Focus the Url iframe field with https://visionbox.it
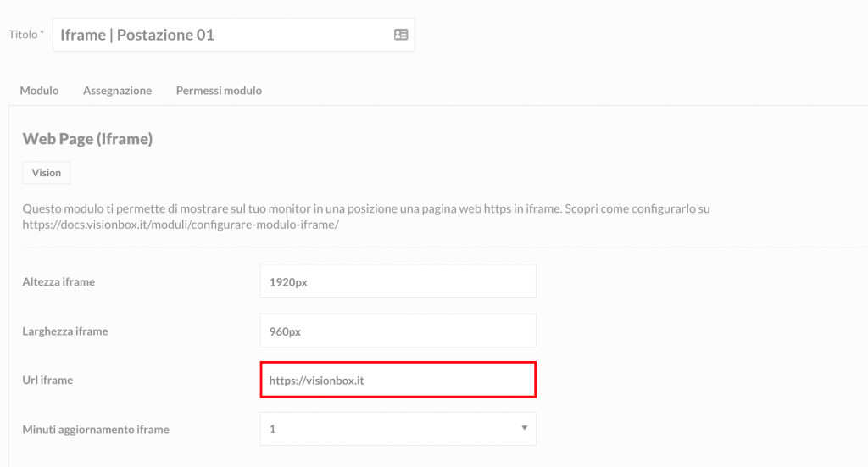Viewport: 868px width, 467px height. click(x=398, y=380)
